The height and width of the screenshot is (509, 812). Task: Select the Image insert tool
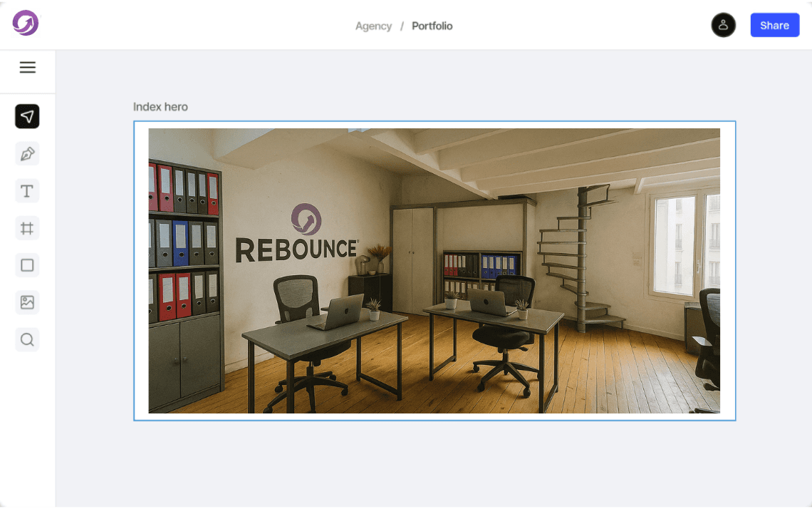click(28, 302)
